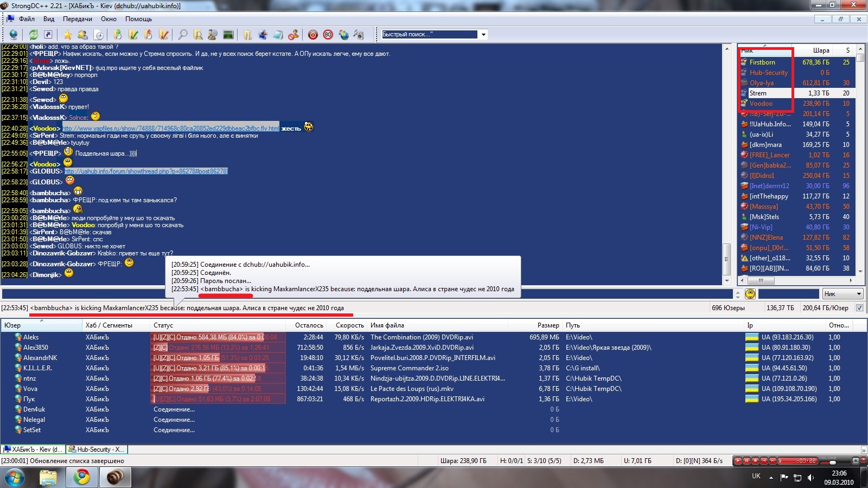Open favorite hubs star icon
This screenshot has height=488, width=868.
pyautogui.click(x=67, y=35)
